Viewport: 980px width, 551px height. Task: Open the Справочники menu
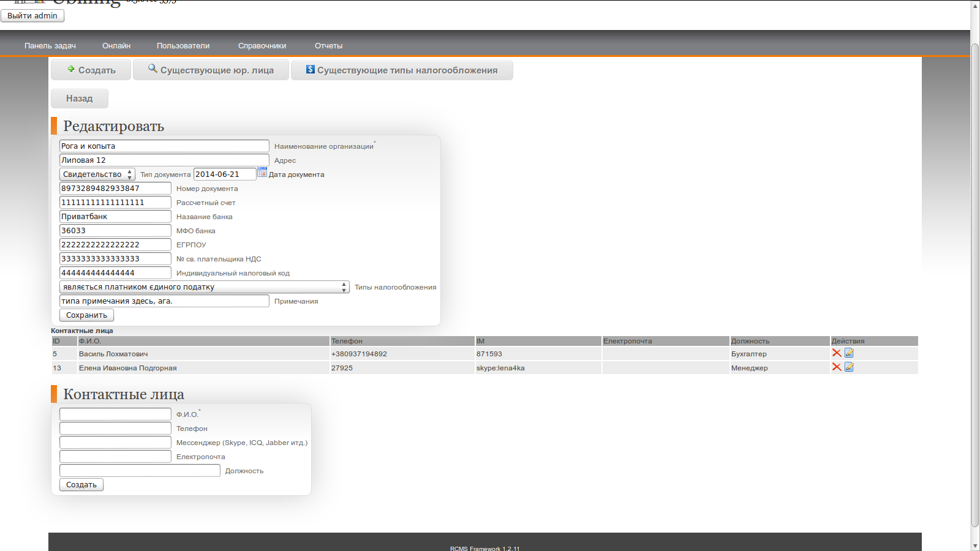tap(262, 46)
